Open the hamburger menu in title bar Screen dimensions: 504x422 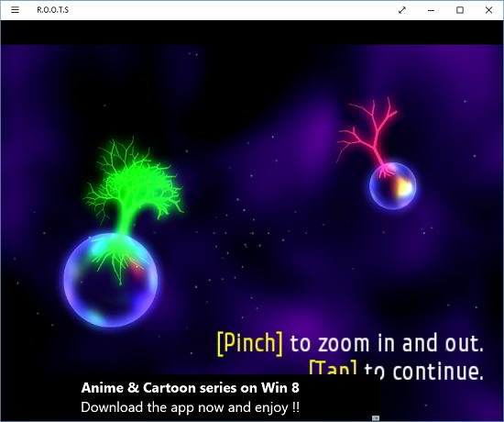pyautogui.click(x=15, y=10)
